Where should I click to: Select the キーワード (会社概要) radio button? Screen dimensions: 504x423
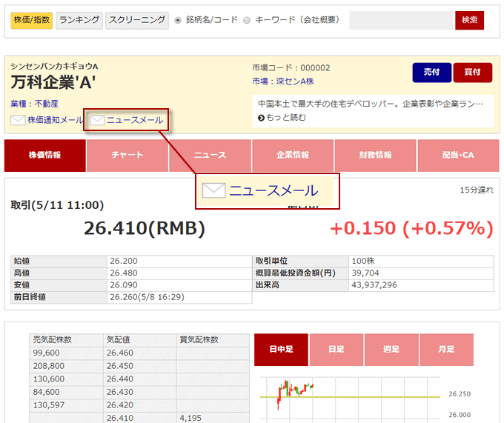tap(247, 20)
